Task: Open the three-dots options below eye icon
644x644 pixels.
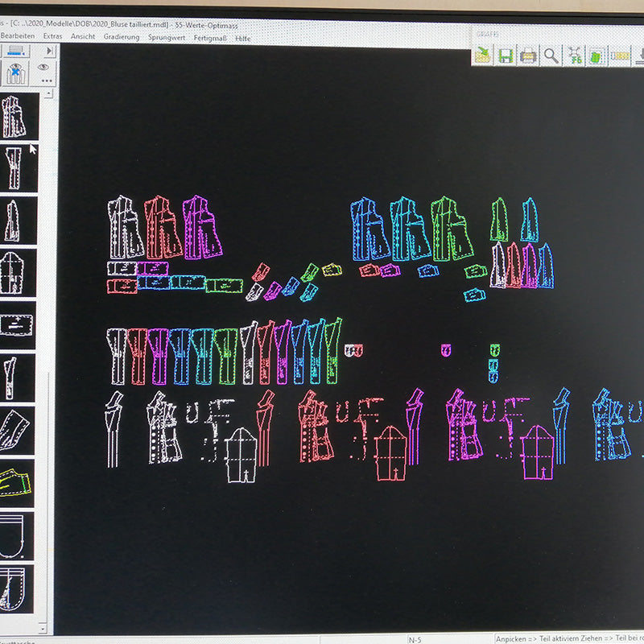Action: (45, 80)
